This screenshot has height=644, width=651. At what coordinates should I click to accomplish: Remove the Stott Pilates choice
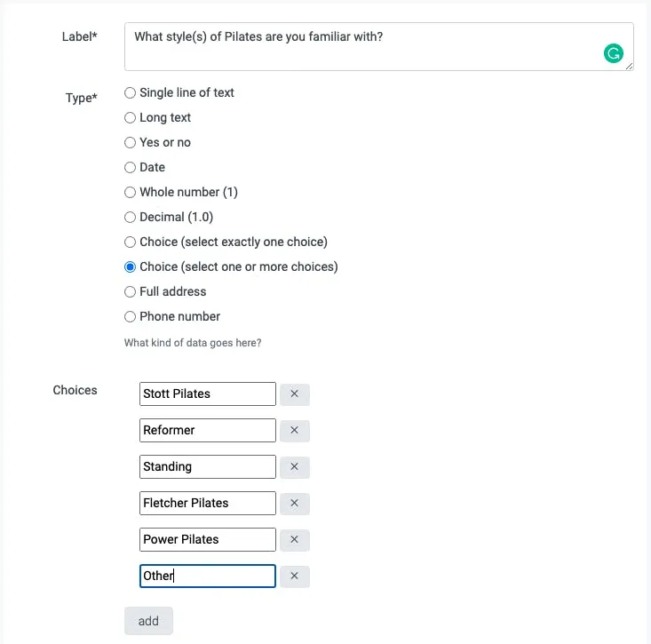point(294,394)
